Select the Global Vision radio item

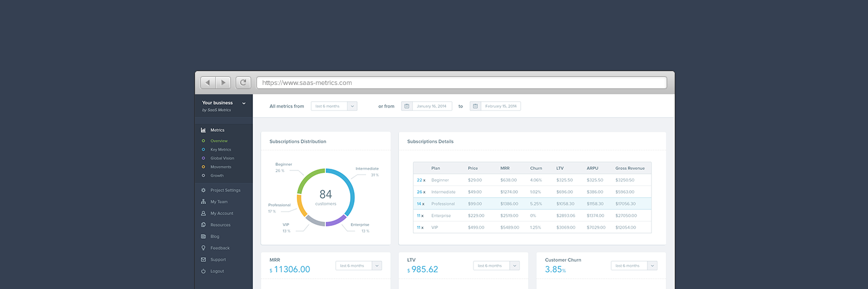(x=203, y=158)
